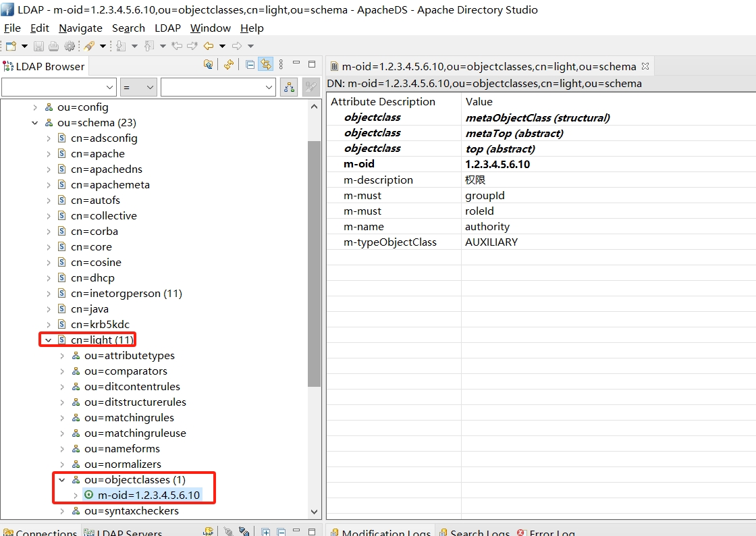
Task: Click the back navigation arrow in toolbar
Action: pyautogui.click(x=209, y=46)
